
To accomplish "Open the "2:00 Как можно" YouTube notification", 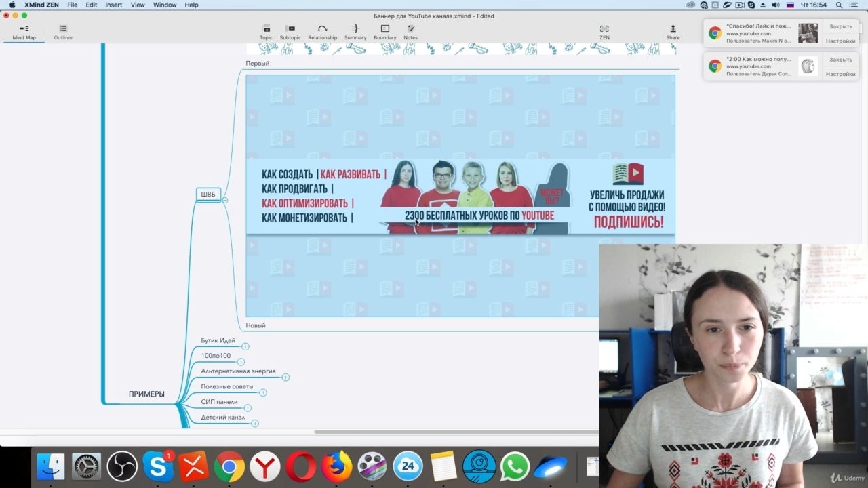I will pyautogui.click(x=762, y=66).
